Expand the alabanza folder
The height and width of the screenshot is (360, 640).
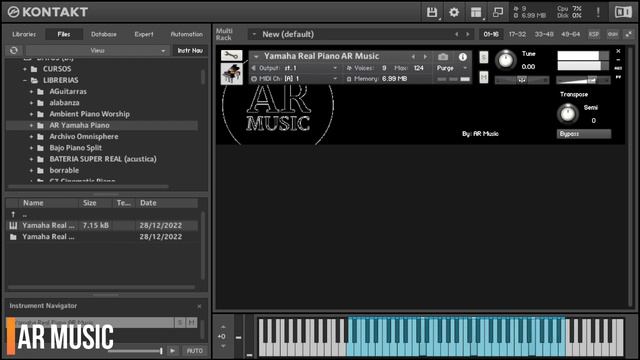tap(31, 103)
